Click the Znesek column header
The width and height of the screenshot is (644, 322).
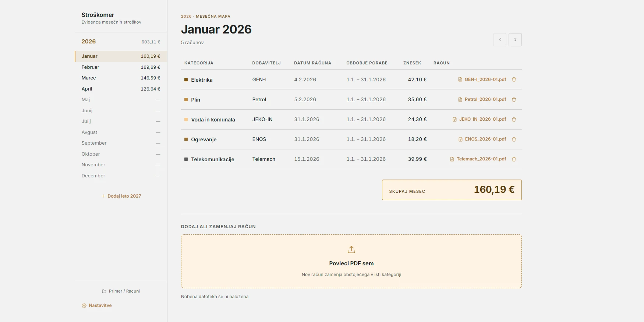pyautogui.click(x=412, y=63)
